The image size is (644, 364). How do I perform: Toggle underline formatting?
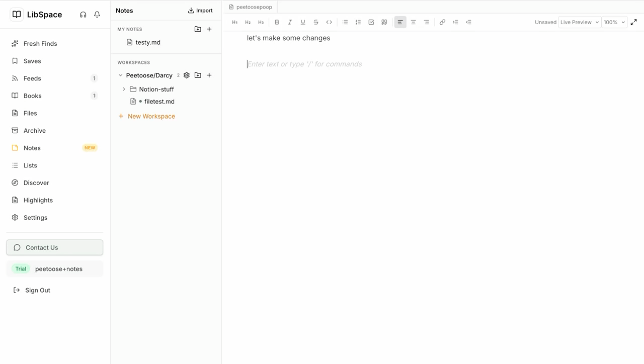click(303, 22)
